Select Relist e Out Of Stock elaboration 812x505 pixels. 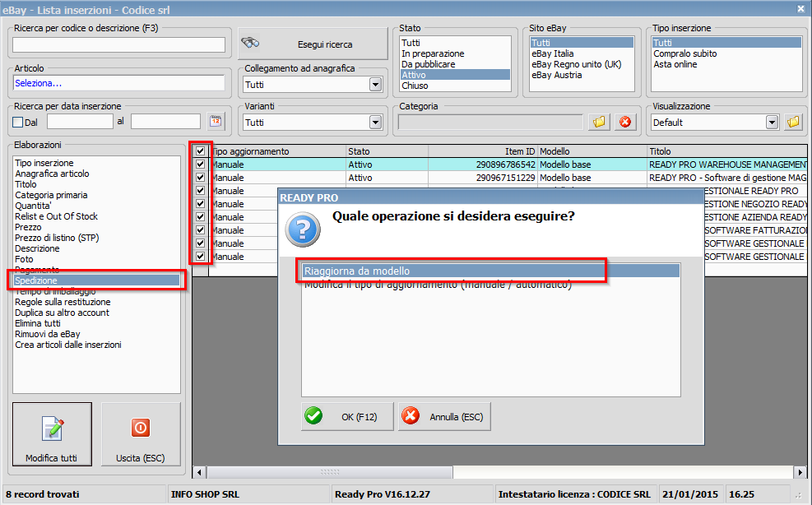point(56,216)
